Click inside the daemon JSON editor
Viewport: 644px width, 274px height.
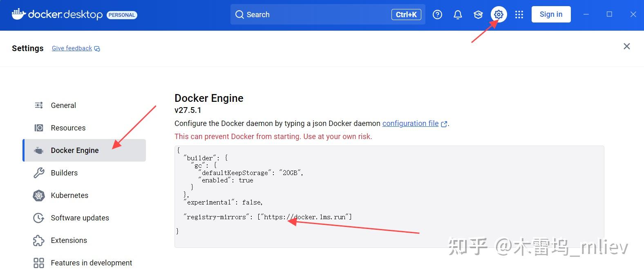389,197
